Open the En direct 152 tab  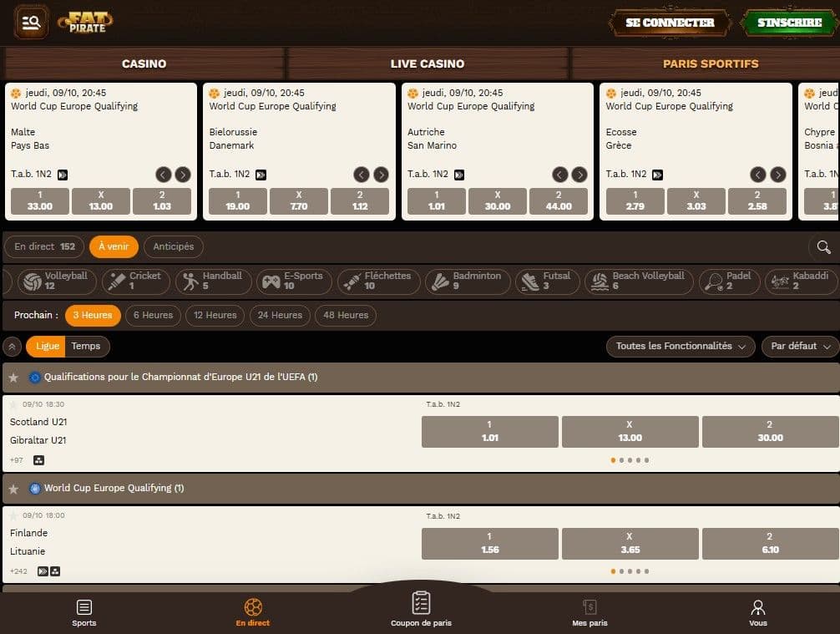(x=44, y=246)
